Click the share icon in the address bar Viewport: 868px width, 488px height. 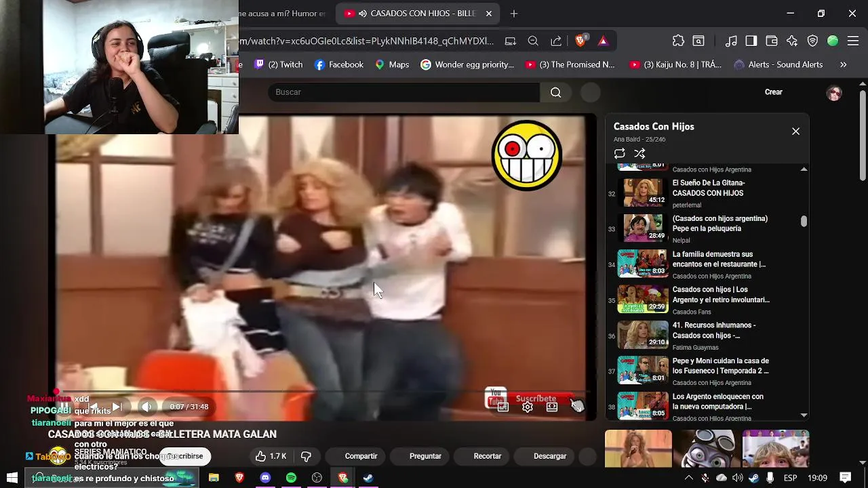point(556,41)
